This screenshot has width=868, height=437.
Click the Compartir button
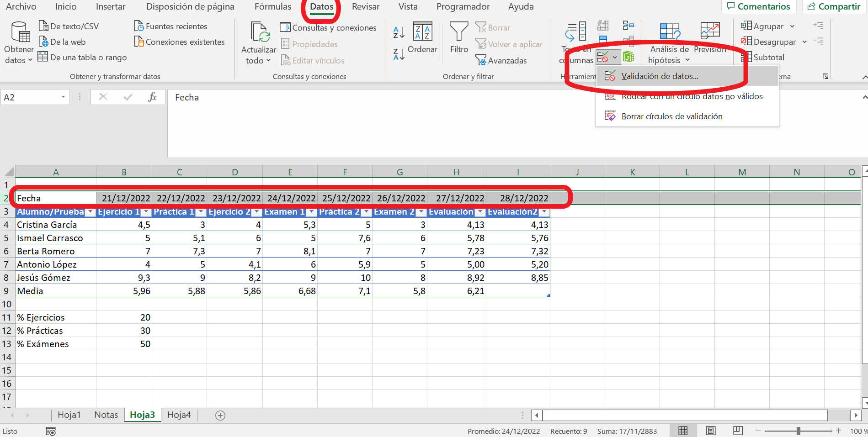[834, 6]
